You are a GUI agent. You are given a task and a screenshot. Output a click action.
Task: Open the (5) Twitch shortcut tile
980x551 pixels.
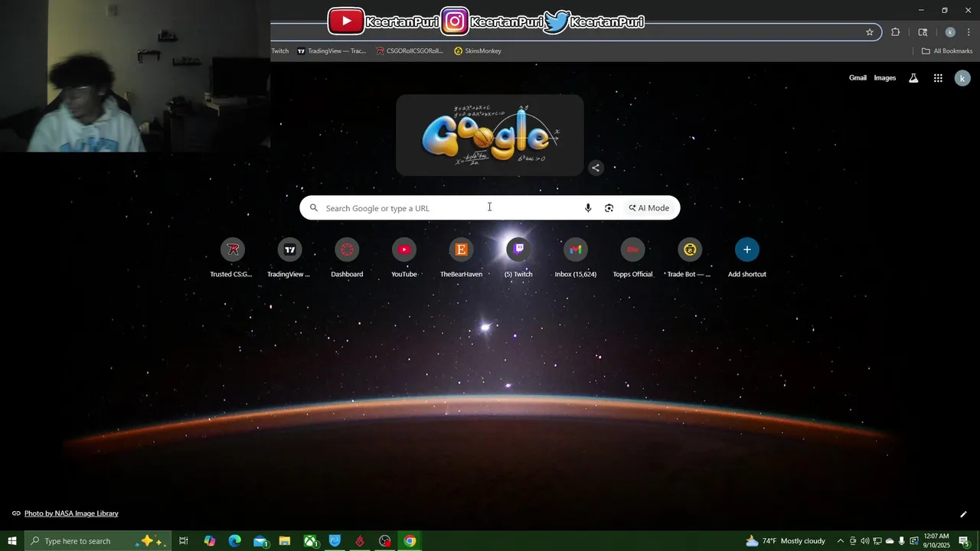coord(518,258)
